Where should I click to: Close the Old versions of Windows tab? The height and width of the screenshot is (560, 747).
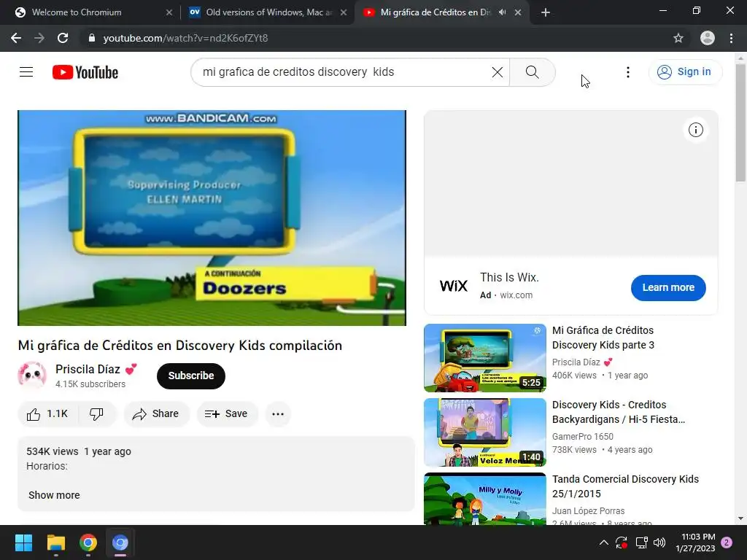point(343,12)
